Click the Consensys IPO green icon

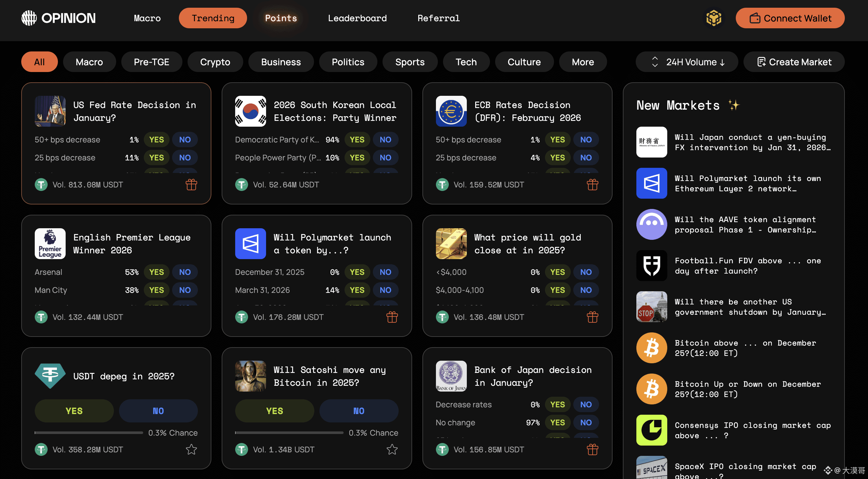click(x=651, y=430)
